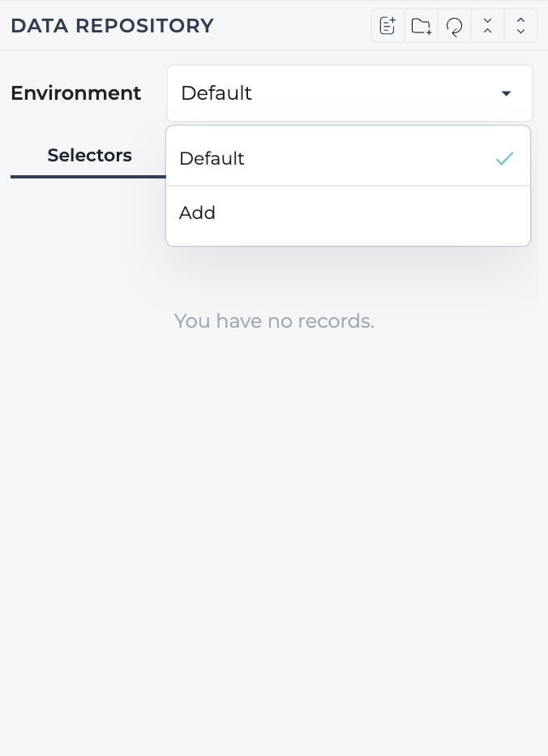The height and width of the screenshot is (756, 548).
Task: Click blank header area right of title
Action: tap(292, 26)
